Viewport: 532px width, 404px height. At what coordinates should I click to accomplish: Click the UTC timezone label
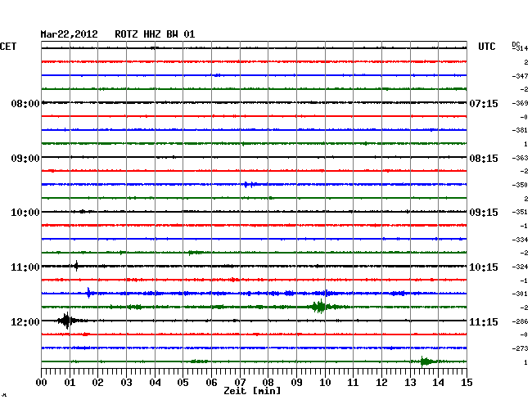[486, 47]
